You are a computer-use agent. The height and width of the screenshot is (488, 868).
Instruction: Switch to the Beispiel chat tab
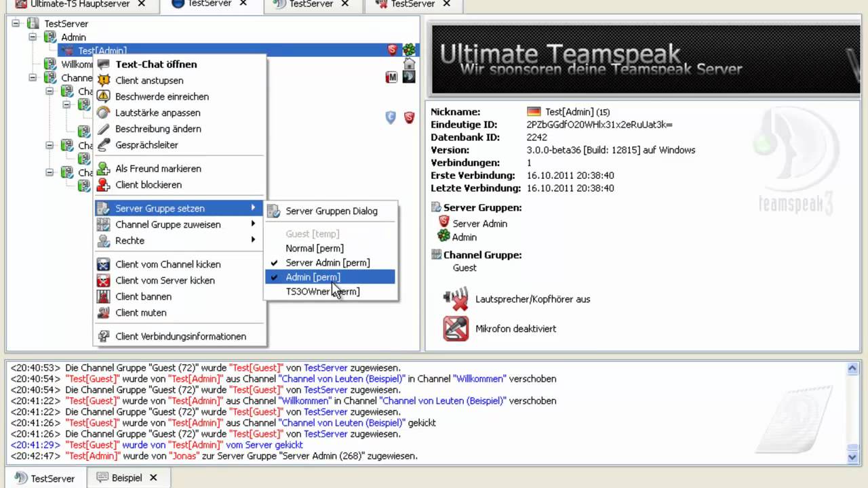pyautogui.click(x=127, y=478)
